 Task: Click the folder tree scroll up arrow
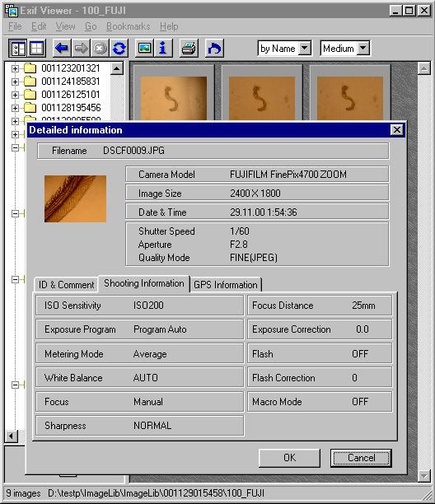[117, 68]
